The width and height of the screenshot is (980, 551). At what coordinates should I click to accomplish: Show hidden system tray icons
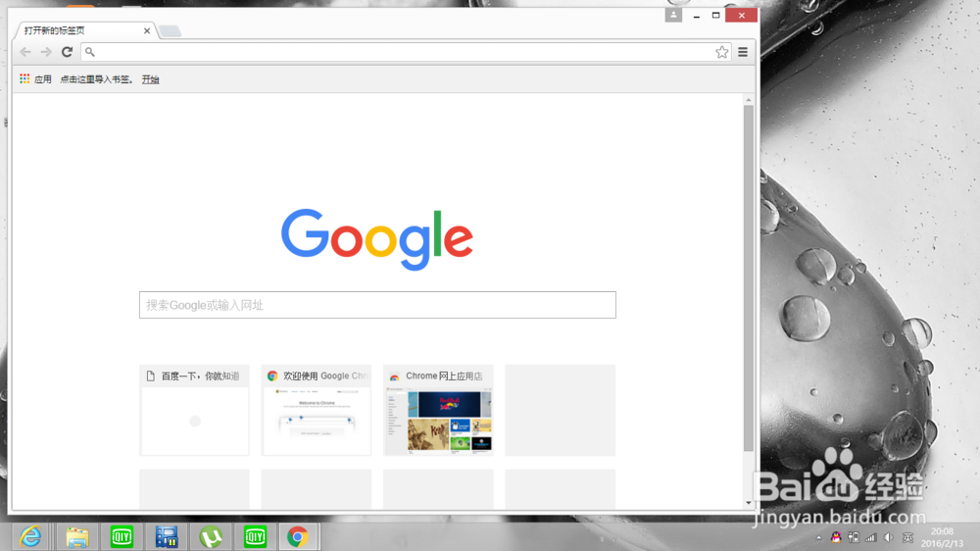point(818,538)
